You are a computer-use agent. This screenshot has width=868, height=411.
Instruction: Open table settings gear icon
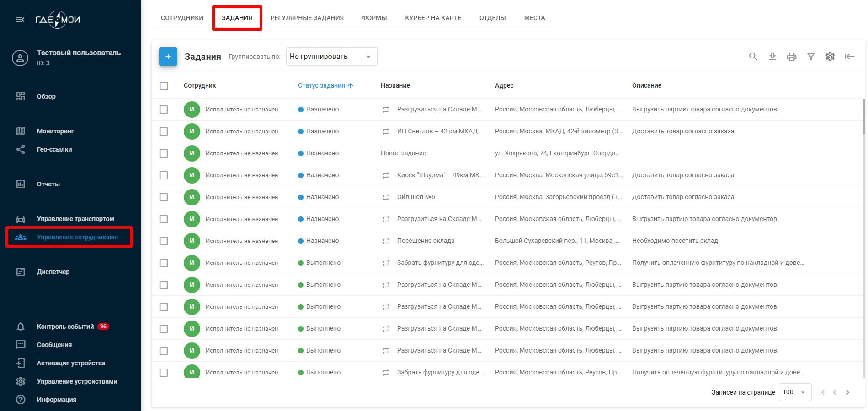pyautogui.click(x=830, y=57)
